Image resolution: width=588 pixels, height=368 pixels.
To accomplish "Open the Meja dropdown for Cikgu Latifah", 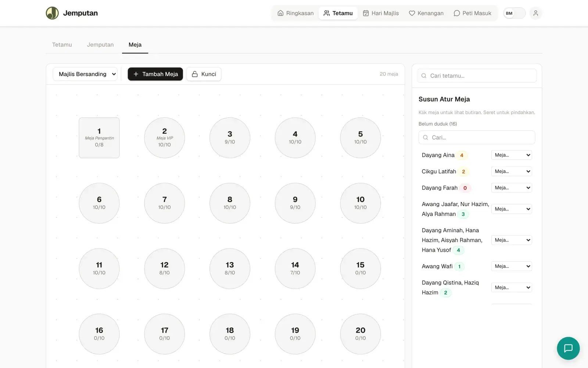I will tap(512, 171).
